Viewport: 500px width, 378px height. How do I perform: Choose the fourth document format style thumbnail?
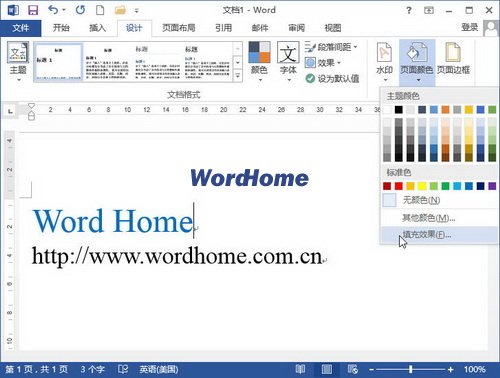[x=207, y=62]
